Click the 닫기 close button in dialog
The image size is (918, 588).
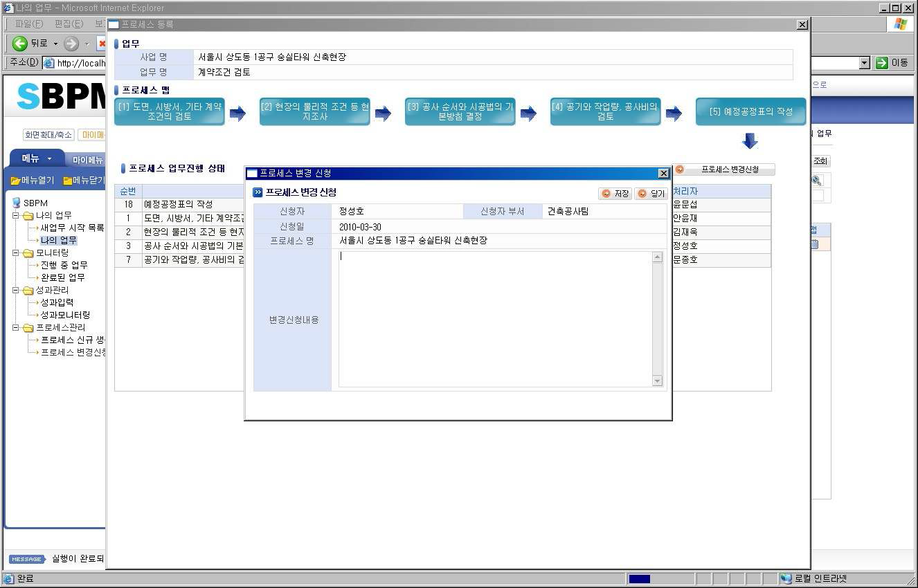coord(651,194)
